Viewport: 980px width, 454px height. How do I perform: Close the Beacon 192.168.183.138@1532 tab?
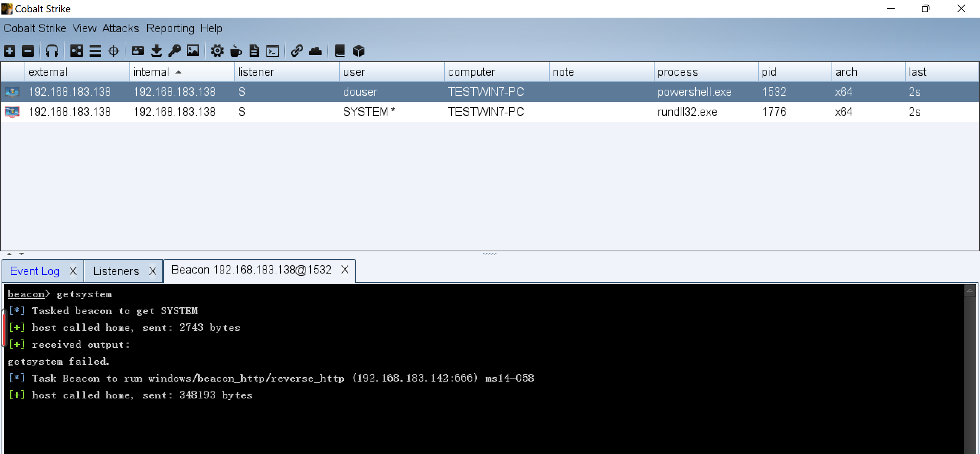[345, 270]
